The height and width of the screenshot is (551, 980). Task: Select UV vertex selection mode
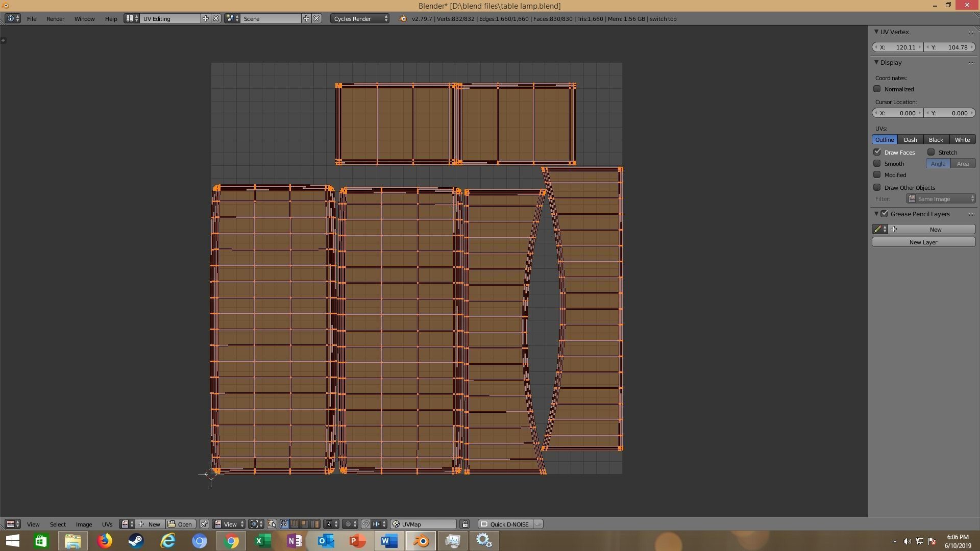click(x=284, y=524)
